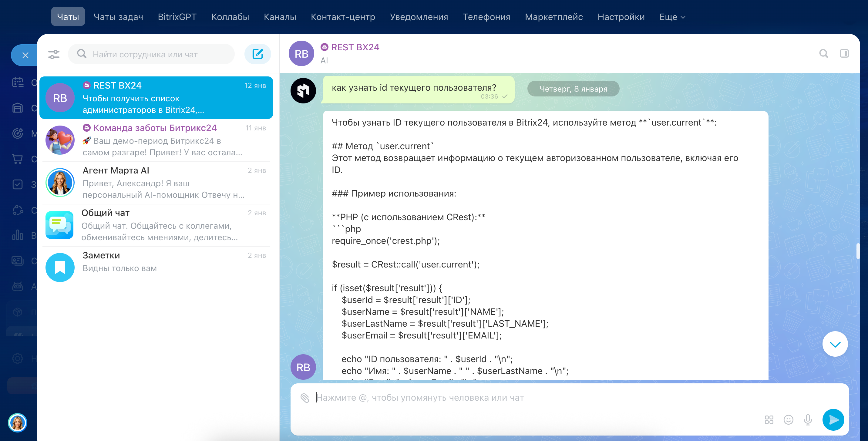Click the chat scrollbar handle
Screen dimensions: 868x441
858,251
